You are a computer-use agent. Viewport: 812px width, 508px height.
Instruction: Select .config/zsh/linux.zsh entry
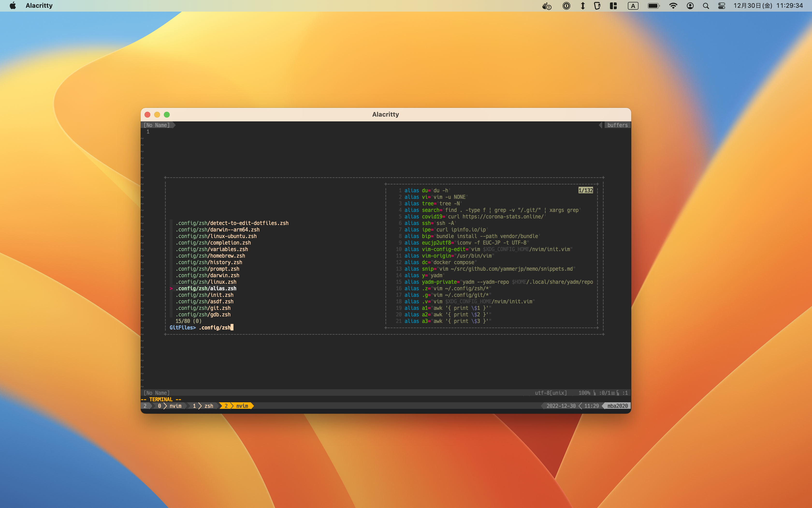coord(206,282)
